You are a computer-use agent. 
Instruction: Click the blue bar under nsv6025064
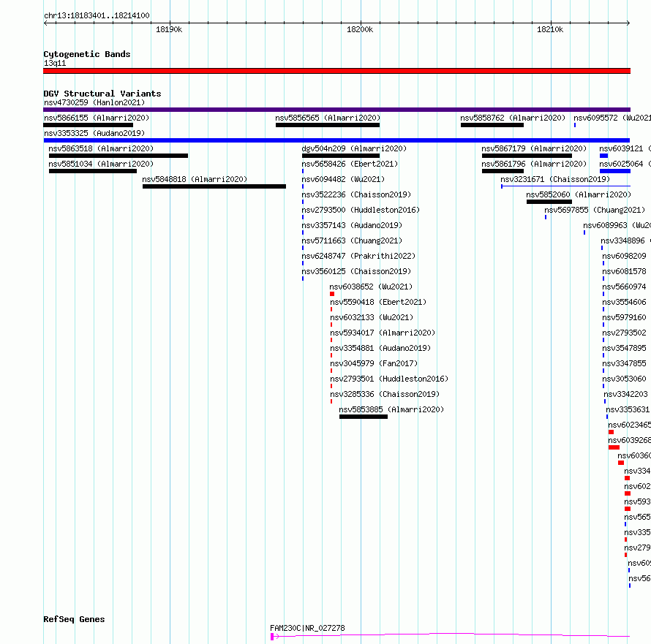pos(615,171)
